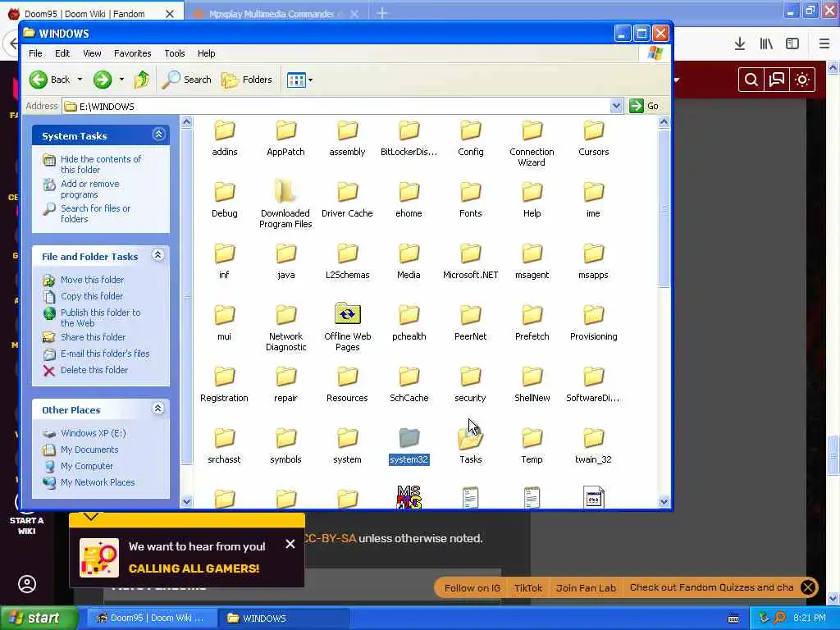Open the Forward history dropdown arrow
840x630 pixels.
point(121,80)
